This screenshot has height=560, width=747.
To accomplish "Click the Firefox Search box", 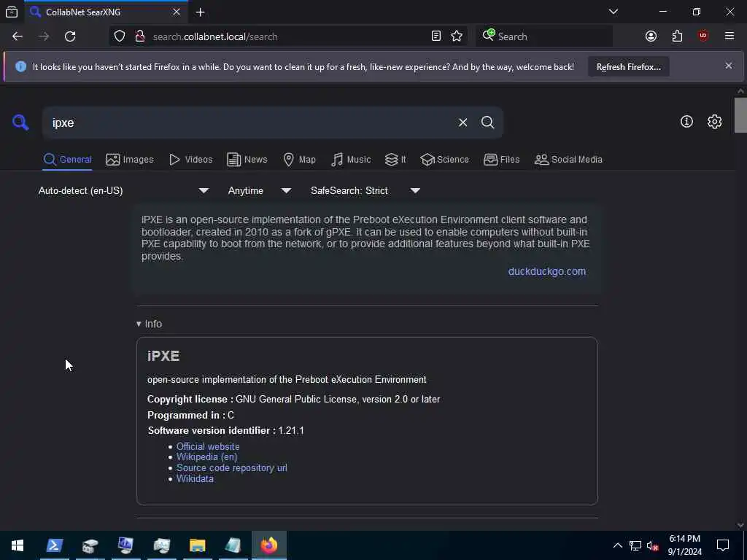I will [544, 36].
